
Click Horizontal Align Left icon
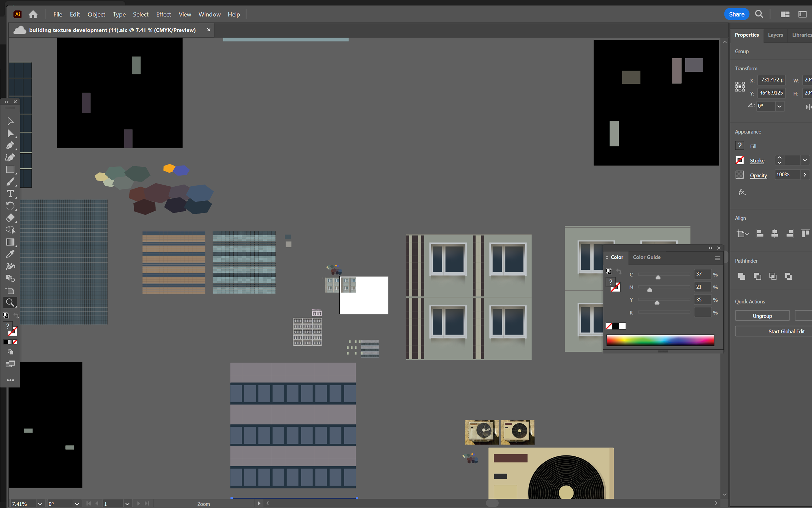click(759, 233)
